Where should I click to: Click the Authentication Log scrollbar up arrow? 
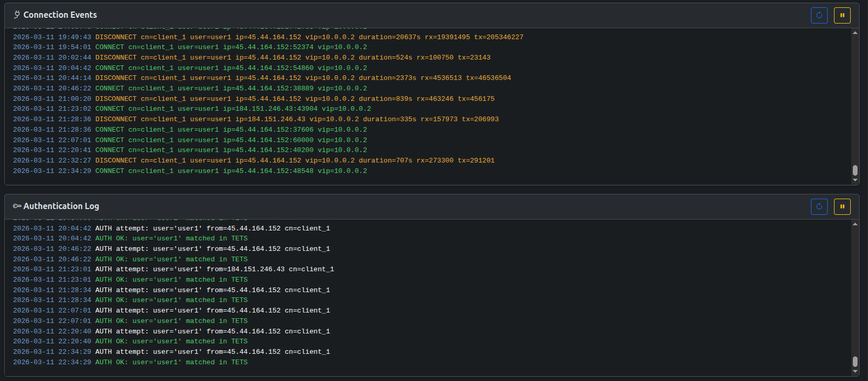[855, 224]
